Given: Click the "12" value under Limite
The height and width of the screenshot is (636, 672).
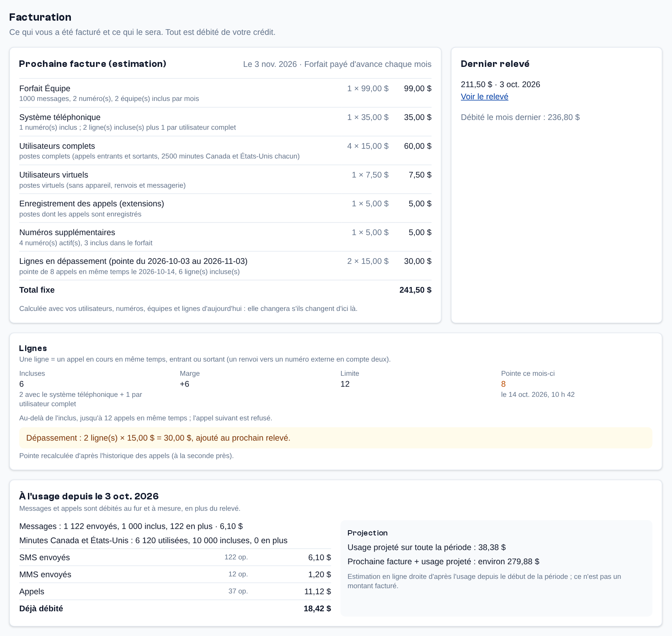Looking at the screenshot, I should tap(345, 384).
